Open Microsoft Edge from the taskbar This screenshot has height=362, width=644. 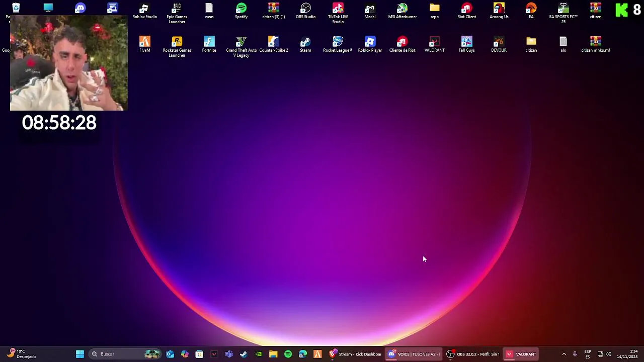[302, 354]
